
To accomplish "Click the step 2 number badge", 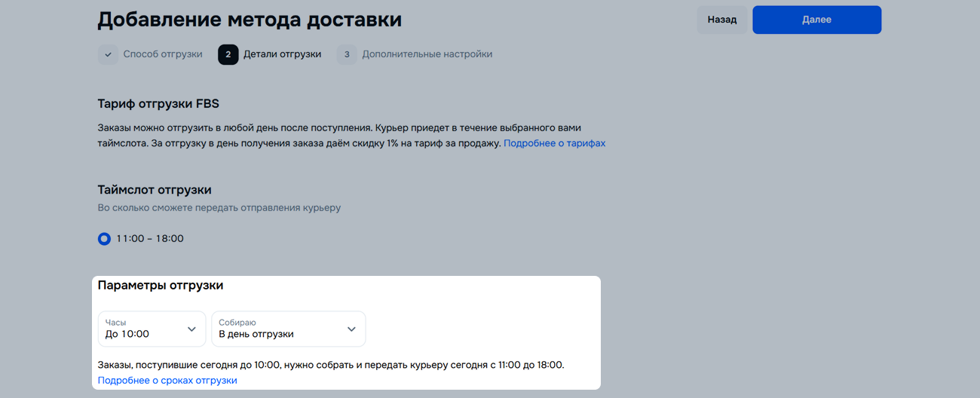I will click(x=228, y=54).
